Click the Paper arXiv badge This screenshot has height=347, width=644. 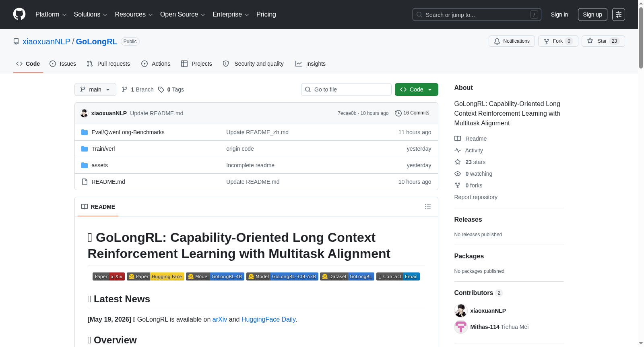[x=109, y=276]
